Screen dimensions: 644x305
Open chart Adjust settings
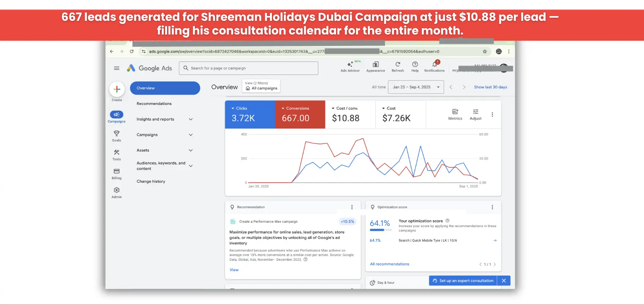click(x=475, y=115)
